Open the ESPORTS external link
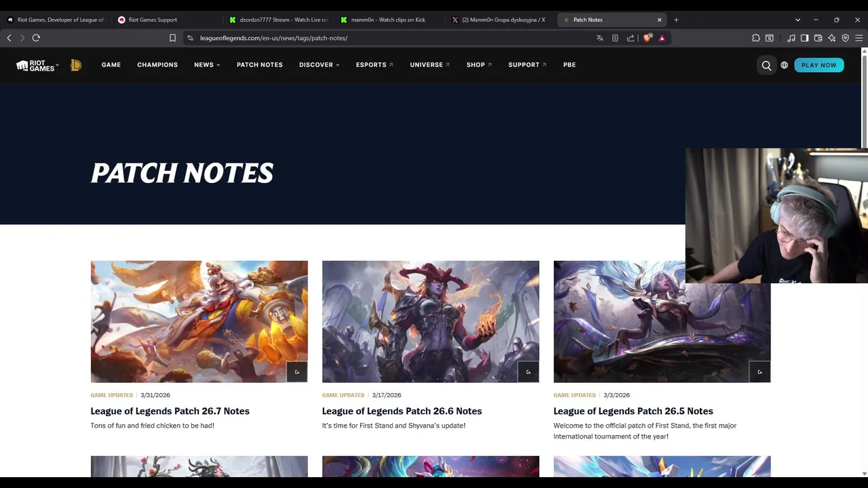Image resolution: width=868 pixels, height=488 pixels. click(374, 65)
